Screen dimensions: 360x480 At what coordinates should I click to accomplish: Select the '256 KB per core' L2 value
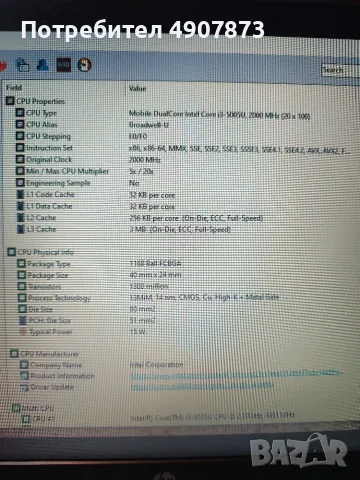coord(196,218)
